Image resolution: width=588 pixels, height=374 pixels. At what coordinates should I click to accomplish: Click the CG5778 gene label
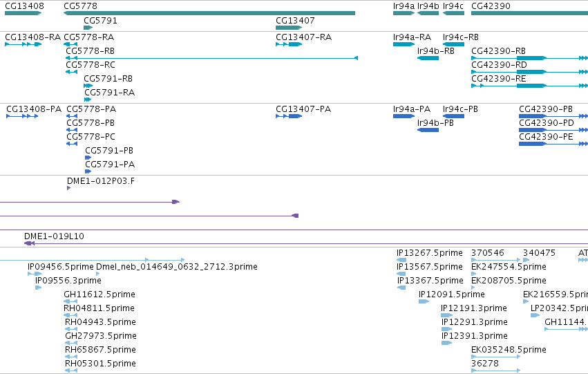click(80, 6)
